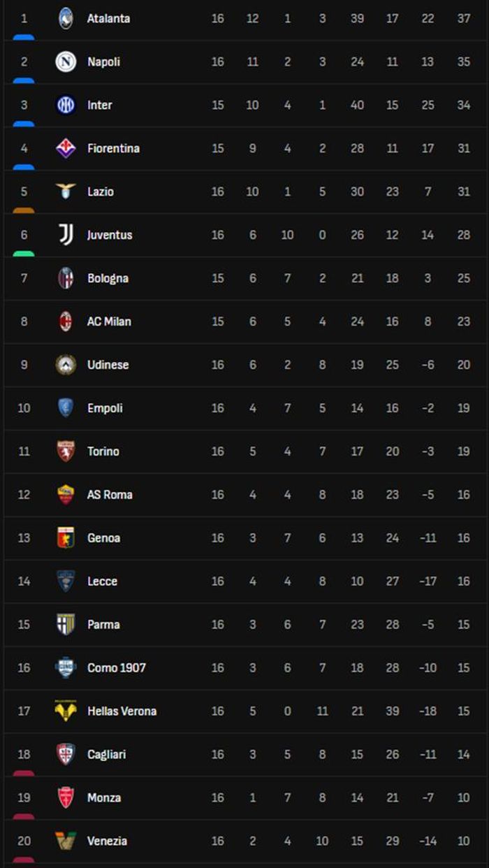
Task: Select the Lecce standings row
Action: [x=245, y=581]
